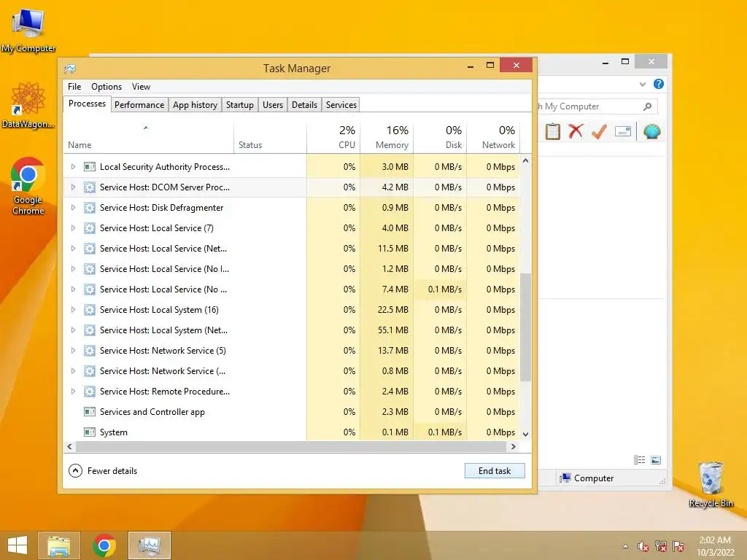Expand Service Host: Local Service (Net... row
The image size is (747, 560).
point(73,249)
